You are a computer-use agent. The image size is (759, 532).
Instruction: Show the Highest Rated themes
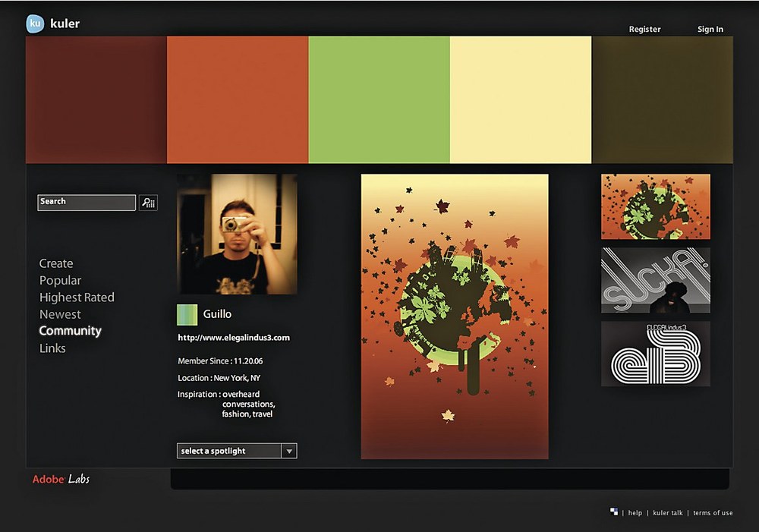(x=77, y=297)
